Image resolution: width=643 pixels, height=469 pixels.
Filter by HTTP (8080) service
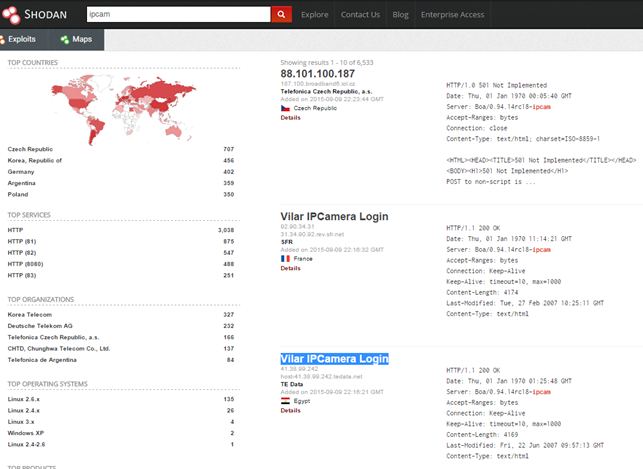[28, 264]
